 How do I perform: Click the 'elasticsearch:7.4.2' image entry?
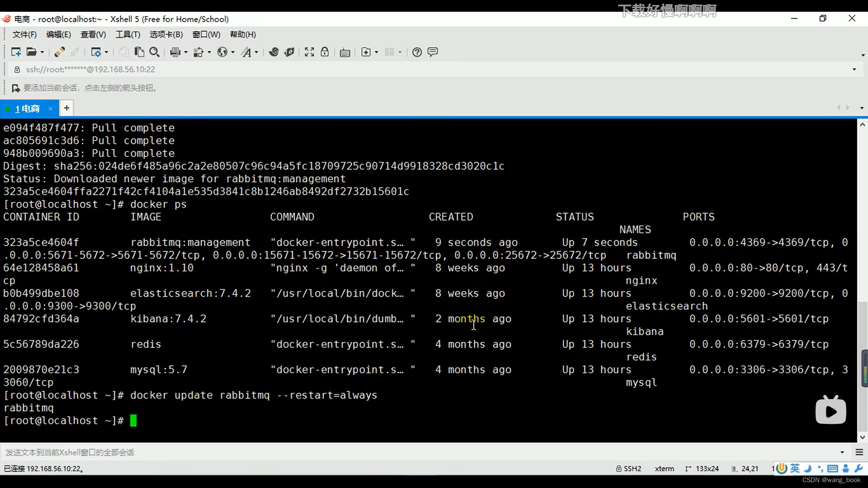(190, 294)
